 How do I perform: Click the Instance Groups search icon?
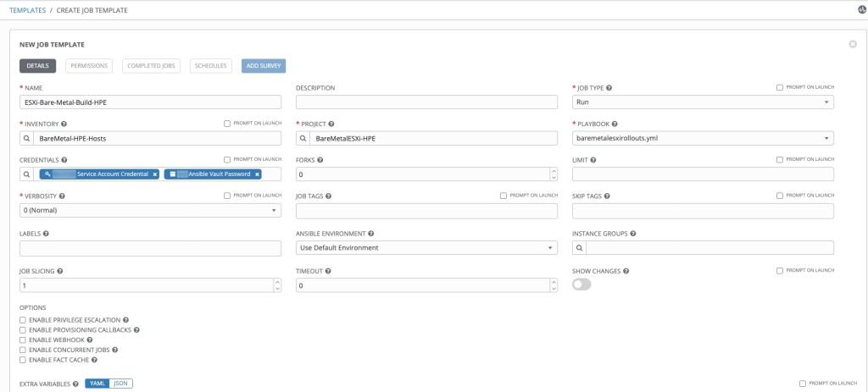580,248
